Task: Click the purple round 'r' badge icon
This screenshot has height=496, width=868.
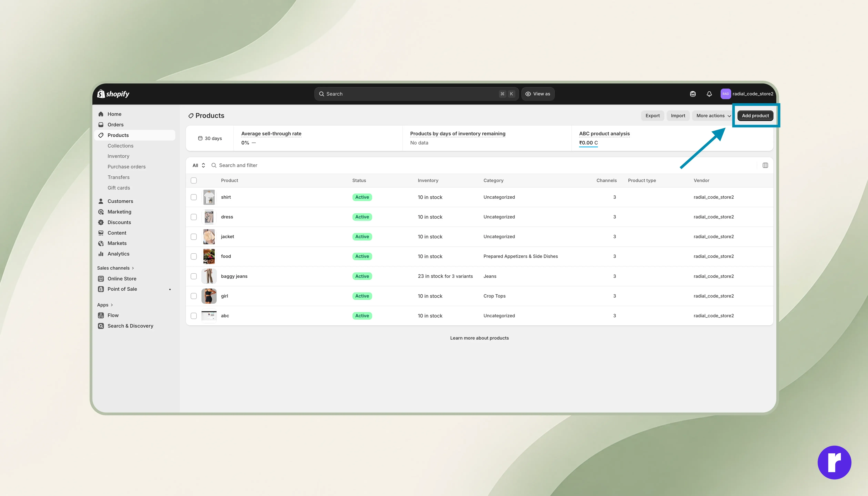Action: (x=834, y=462)
